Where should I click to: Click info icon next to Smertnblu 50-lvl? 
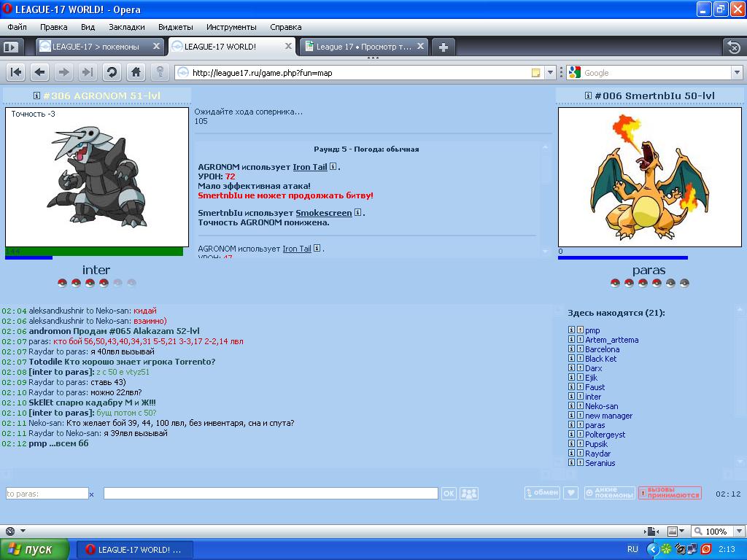(x=589, y=96)
